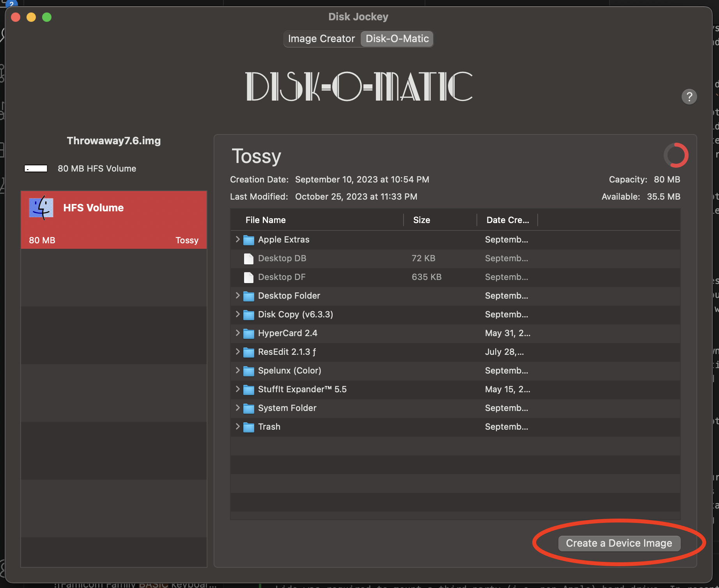Click the Apple Extras folder icon
This screenshot has height=588, width=719.
coord(249,240)
